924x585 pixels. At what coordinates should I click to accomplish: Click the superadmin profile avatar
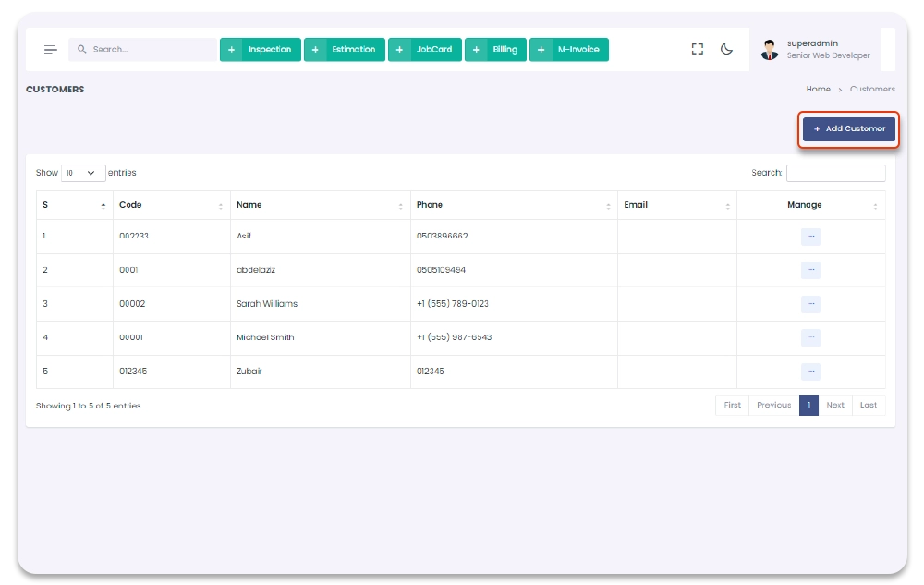pos(770,50)
